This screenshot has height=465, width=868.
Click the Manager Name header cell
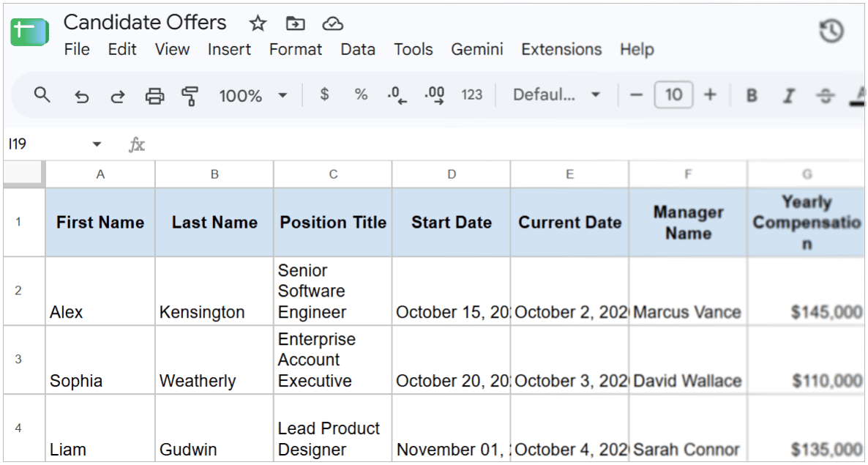coord(688,222)
